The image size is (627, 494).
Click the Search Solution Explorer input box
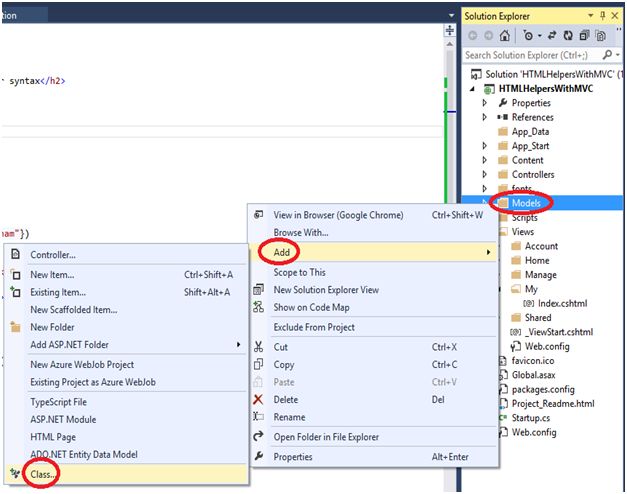[532, 55]
